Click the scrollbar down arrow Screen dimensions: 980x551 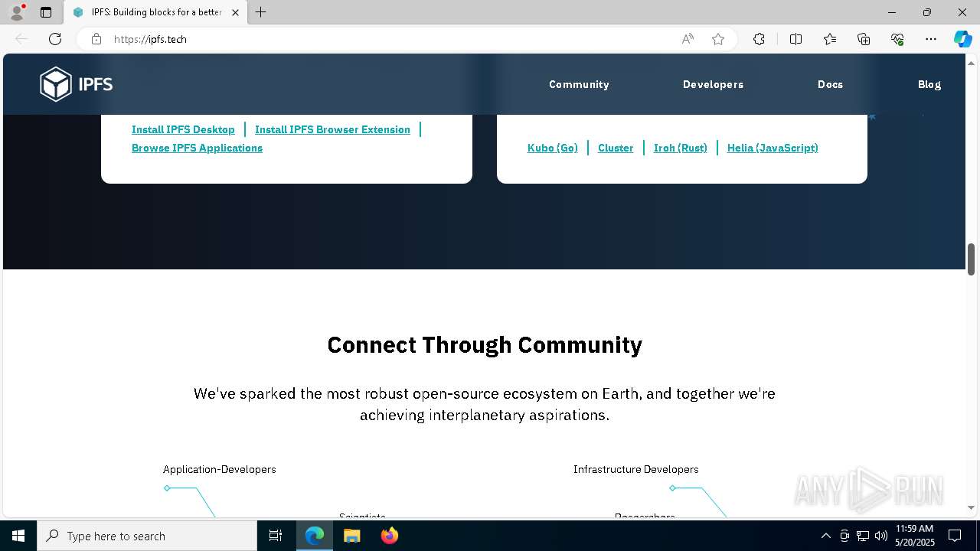pyautogui.click(x=971, y=507)
